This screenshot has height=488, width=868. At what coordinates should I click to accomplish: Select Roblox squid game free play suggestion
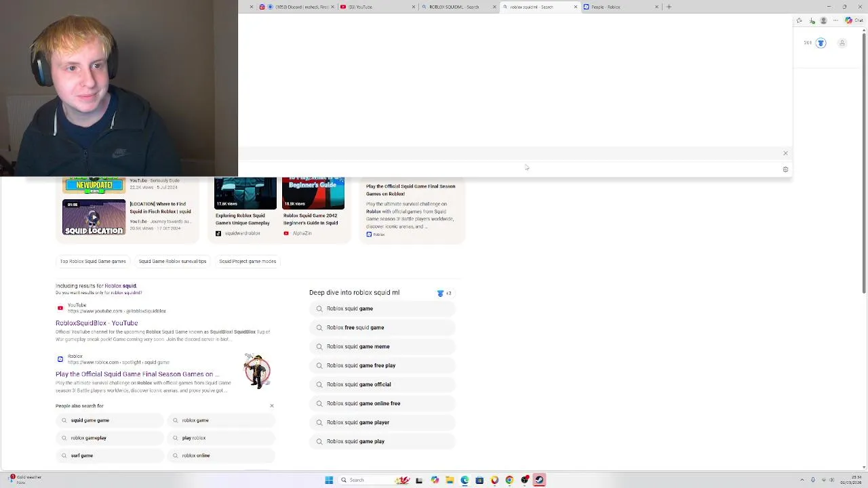pyautogui.click(x=382, y=365)
